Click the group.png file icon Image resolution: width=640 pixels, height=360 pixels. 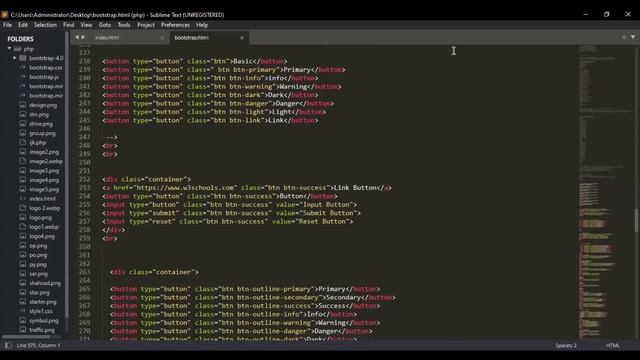click(23, 133)
